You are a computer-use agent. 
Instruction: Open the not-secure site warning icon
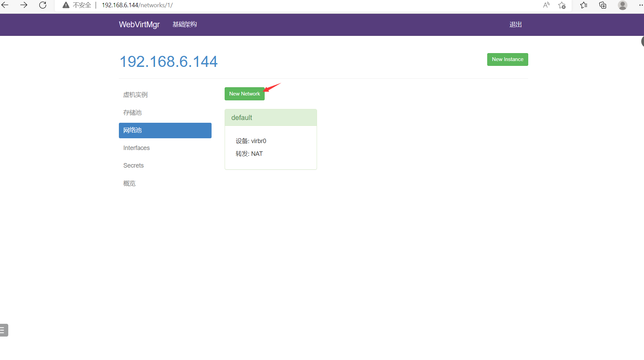click(66, 5)
